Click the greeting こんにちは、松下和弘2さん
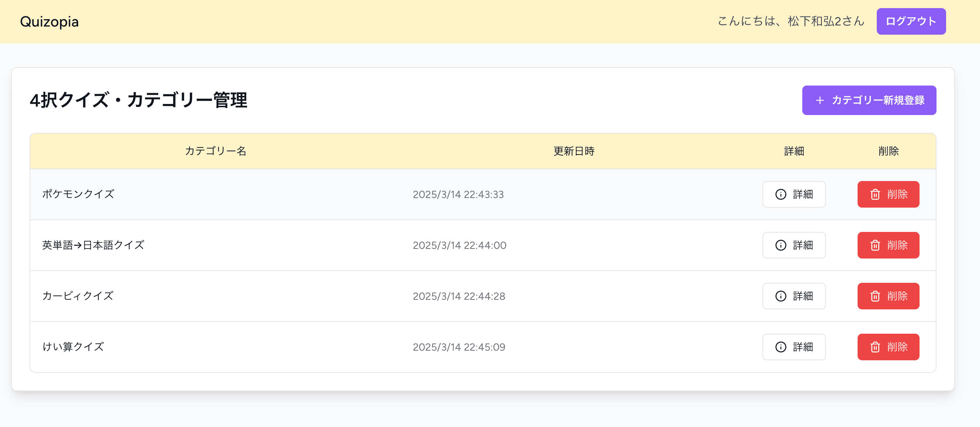Image resolution: width=980 pixels, height=427 pixels. tap(790, 21)
